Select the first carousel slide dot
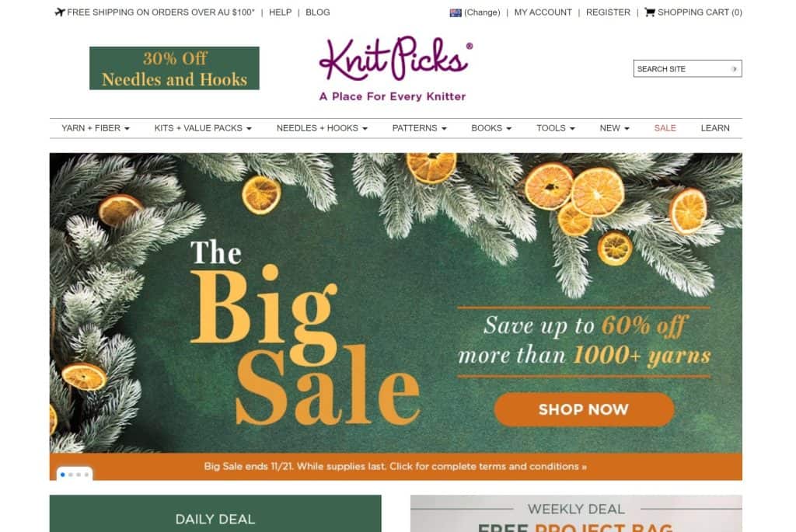The width and height of the screenshot is (796, 532). click(63, 475)
